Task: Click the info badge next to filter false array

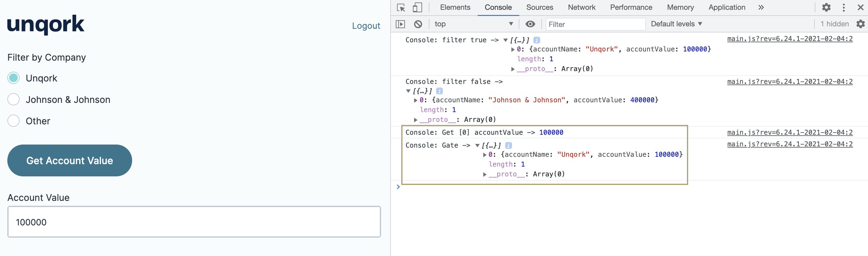Action: point(440,91)
